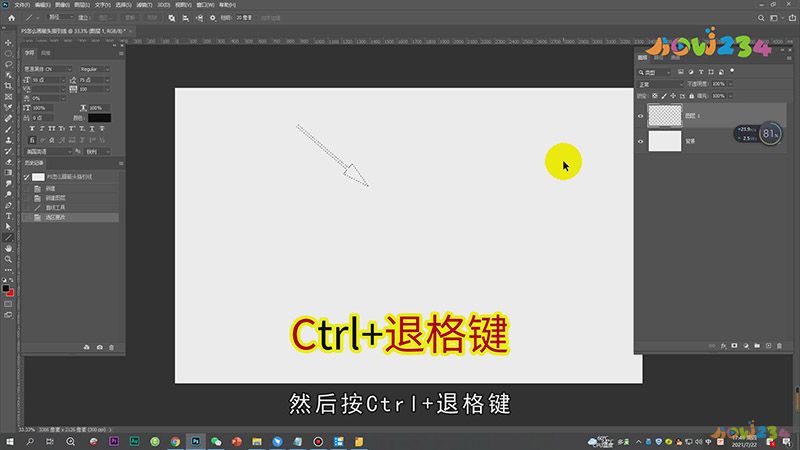Screen dimensions: 800x450
Task: Open font size dropdown
Action: click(x=63, y=80)
